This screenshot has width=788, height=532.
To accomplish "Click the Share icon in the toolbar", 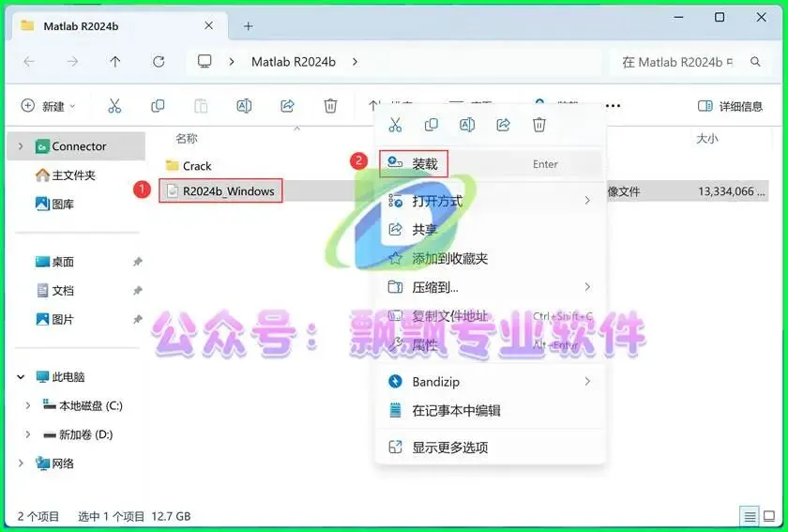I will (x=287, y=106).
